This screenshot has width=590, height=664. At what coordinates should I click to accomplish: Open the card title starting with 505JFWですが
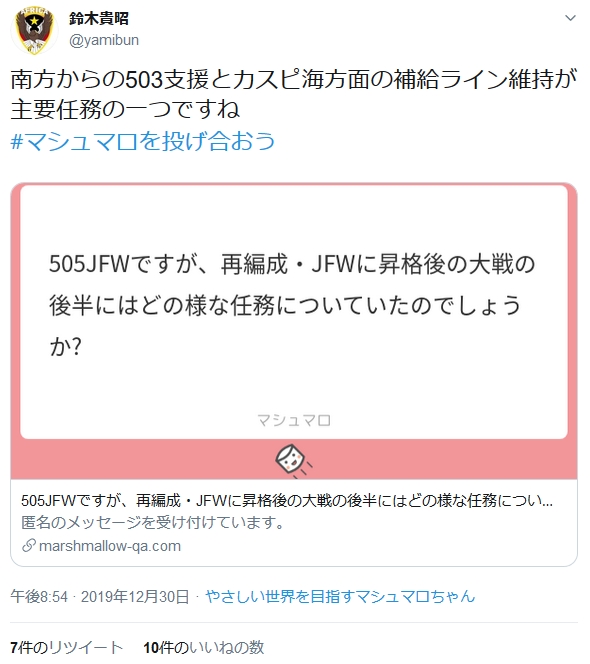tap(287, 501)
